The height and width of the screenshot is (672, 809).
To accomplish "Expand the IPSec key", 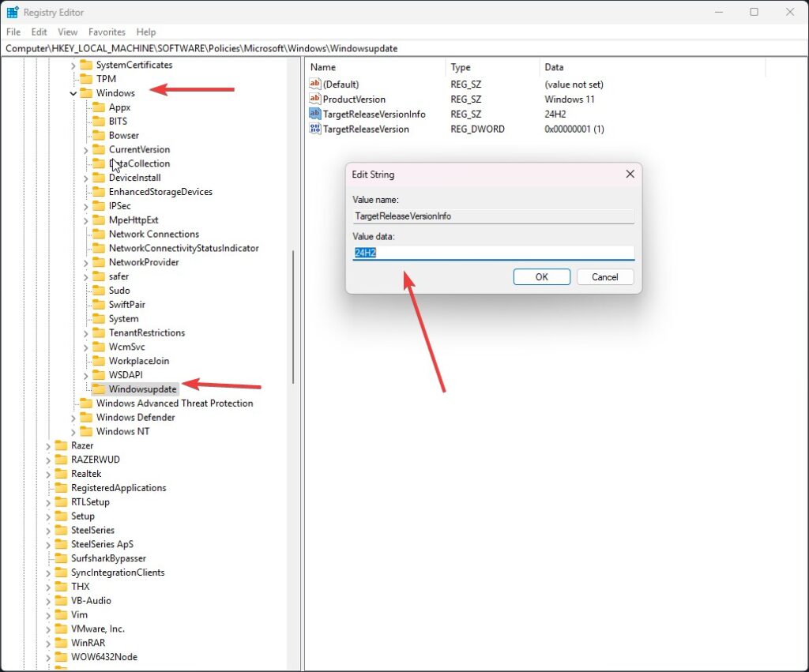I will click(x=85, y=206).
